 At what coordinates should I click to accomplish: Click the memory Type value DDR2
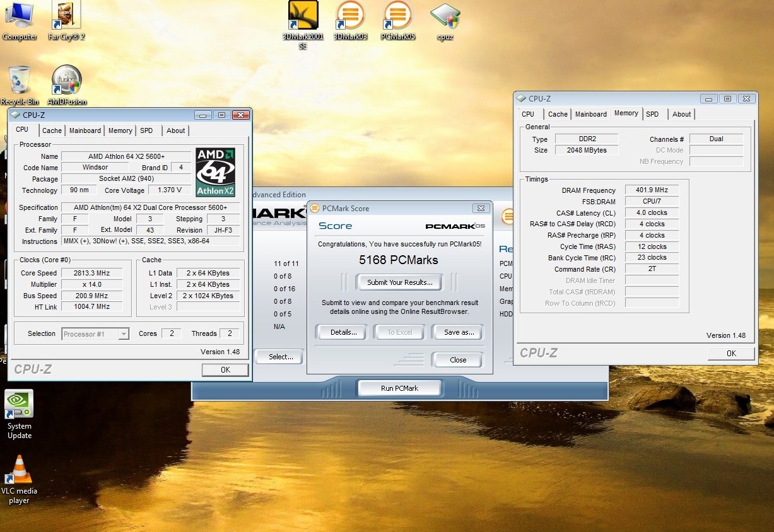point(587,139)
